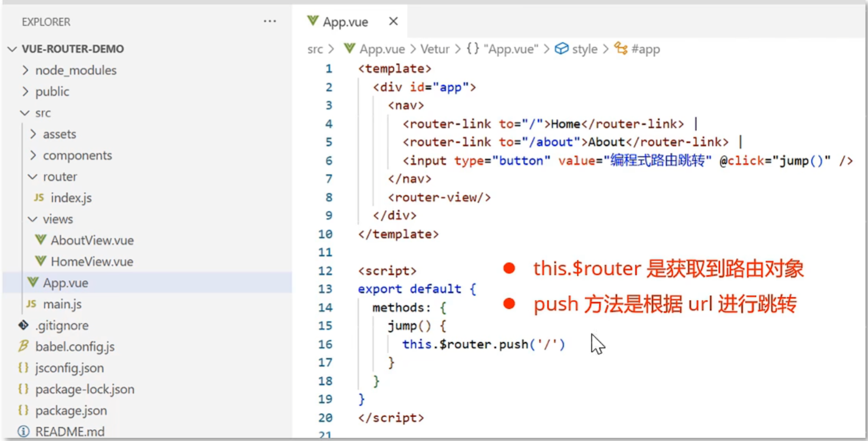Viewport: 868px width, 441px height.
Task: Click the Vue icon in the editor tab
Action: click(x=312, y=22)
